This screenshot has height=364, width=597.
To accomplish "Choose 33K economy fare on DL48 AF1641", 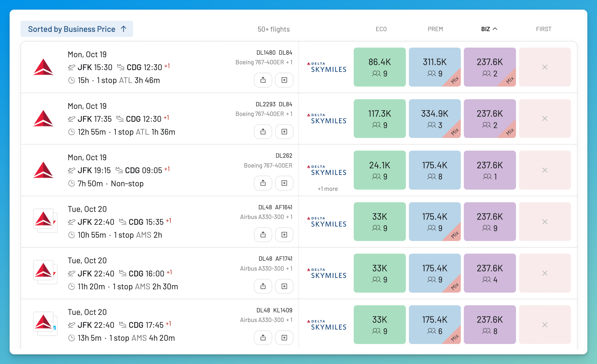I will coord(380,221).
